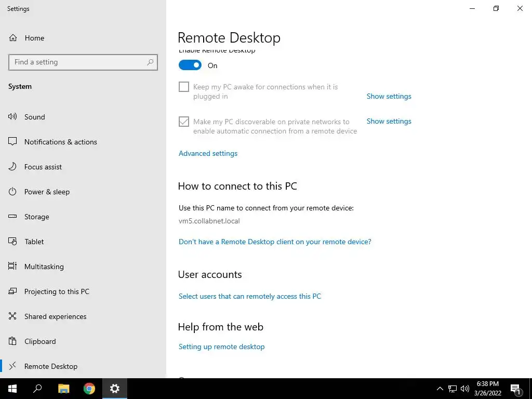
Task: Select Shared experiences page
Action: 83,316
